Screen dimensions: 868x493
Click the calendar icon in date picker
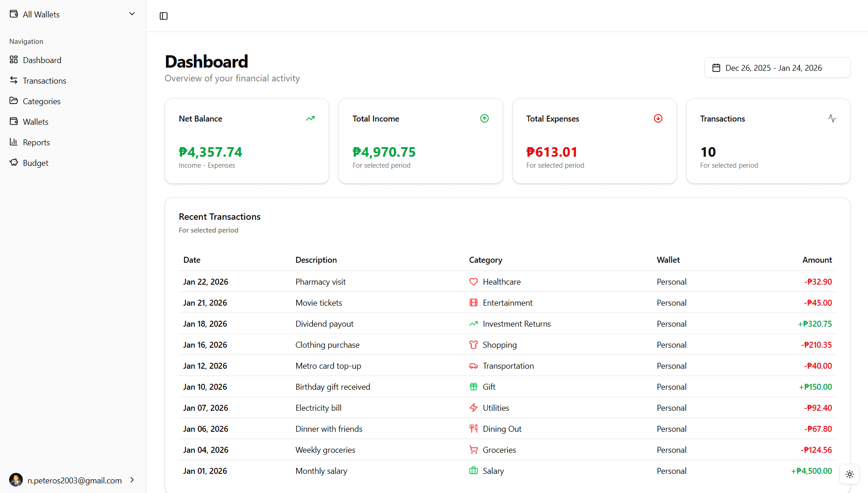tap(716, 68)
